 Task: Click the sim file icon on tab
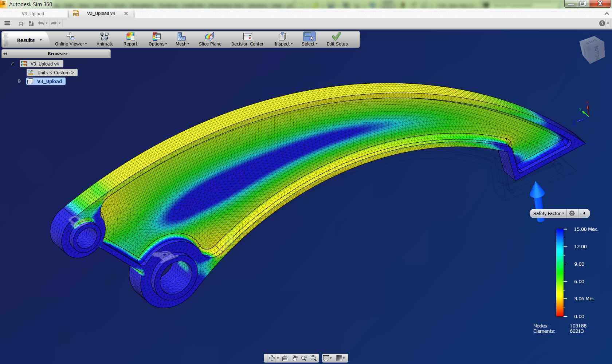pyautogui.click(x=76, y=13)
